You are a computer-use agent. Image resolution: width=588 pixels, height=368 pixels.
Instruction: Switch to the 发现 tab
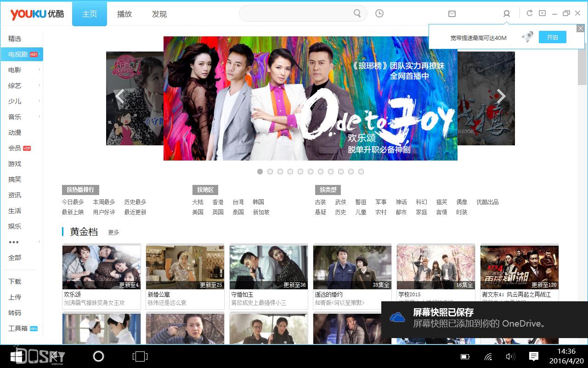point(159,14)
